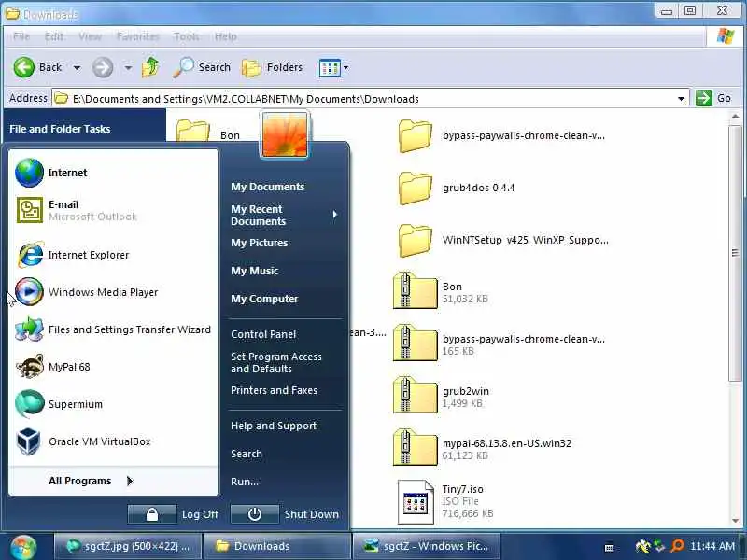Launch Supermium browser
Image resolution: width=747 pixels, height=560 pixels.
pyautogui.click(x=59, y=404)
